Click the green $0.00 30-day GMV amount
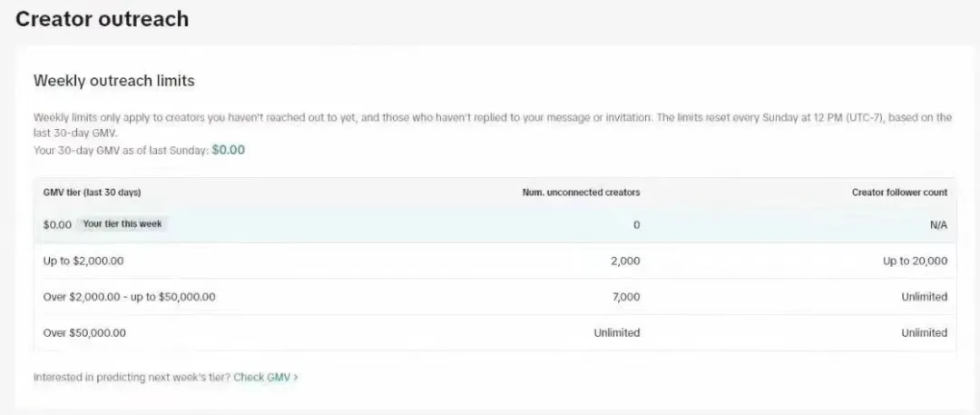 [228, 150]
